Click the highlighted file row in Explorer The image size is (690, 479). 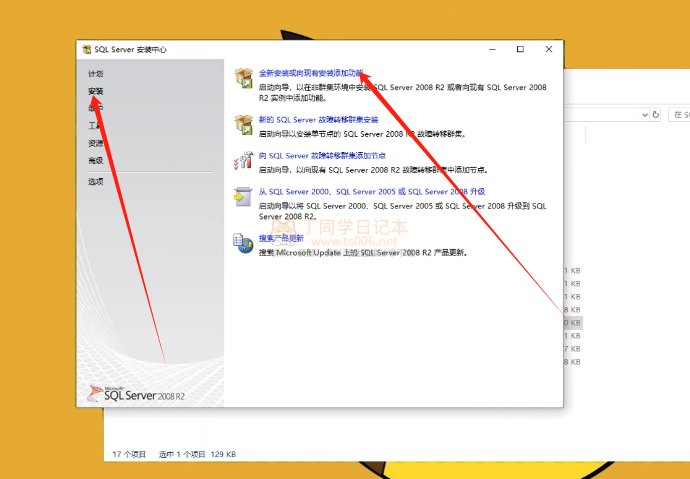pos(573,322)
